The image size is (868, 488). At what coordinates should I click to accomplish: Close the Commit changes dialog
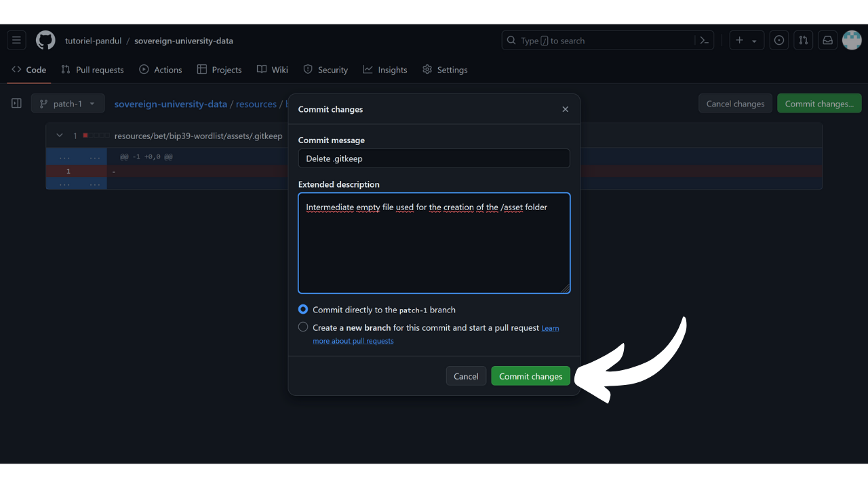pyautogui.click(x=565, y=109)
